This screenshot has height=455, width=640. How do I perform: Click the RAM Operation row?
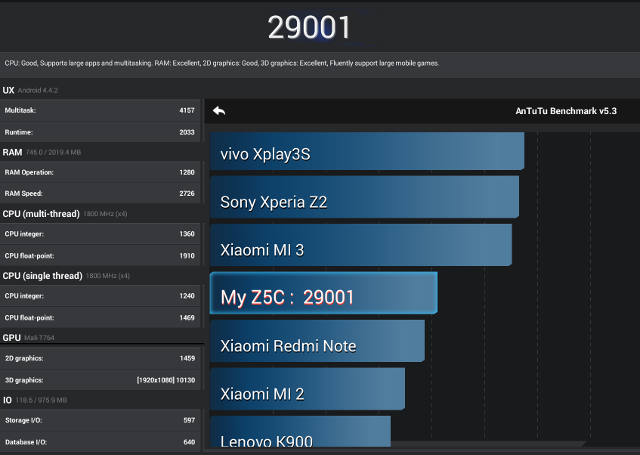pos(100,172)
